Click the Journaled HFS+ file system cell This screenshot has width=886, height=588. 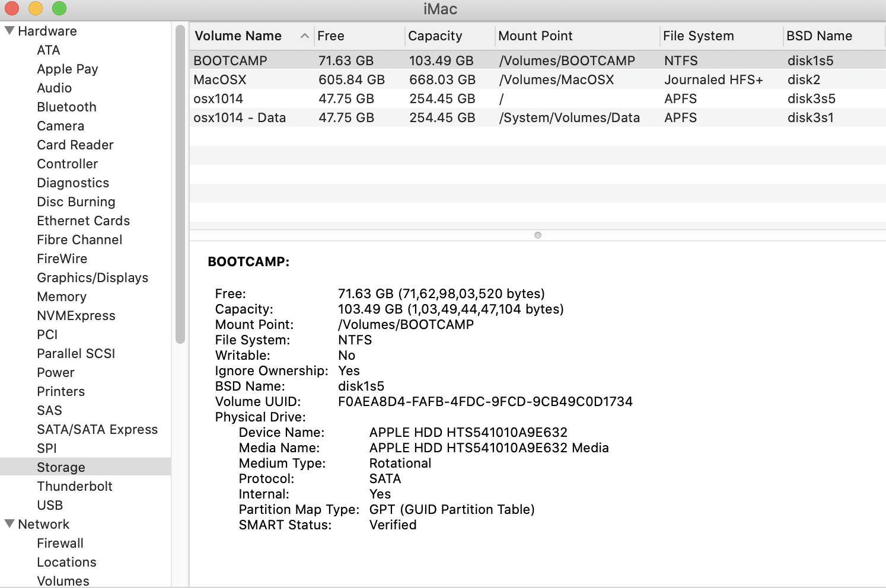click(x=713, y=79)
